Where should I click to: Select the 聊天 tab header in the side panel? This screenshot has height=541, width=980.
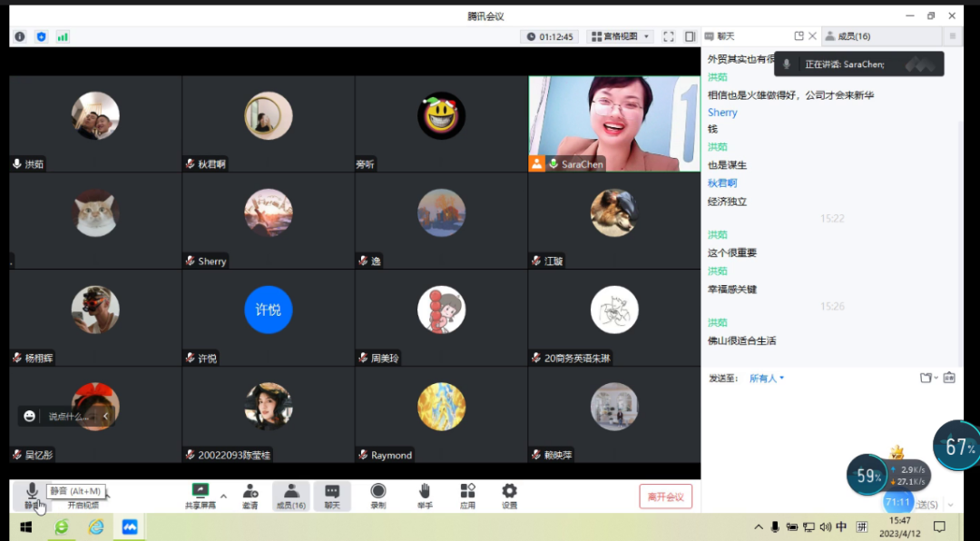[726, 36]
